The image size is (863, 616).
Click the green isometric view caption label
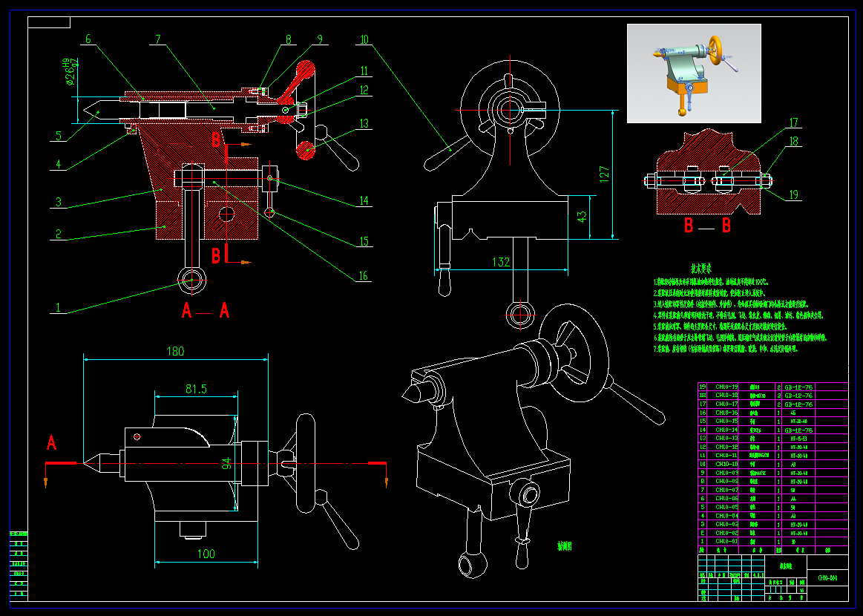[x=565, y=546]
